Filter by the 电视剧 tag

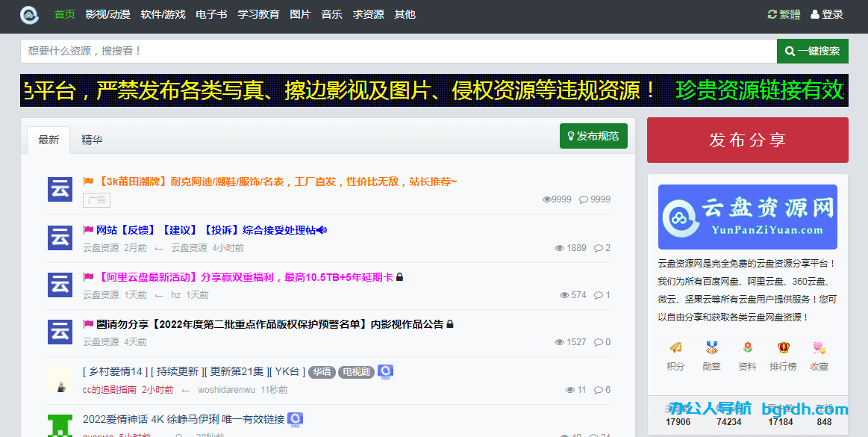(x=356, y=372)
